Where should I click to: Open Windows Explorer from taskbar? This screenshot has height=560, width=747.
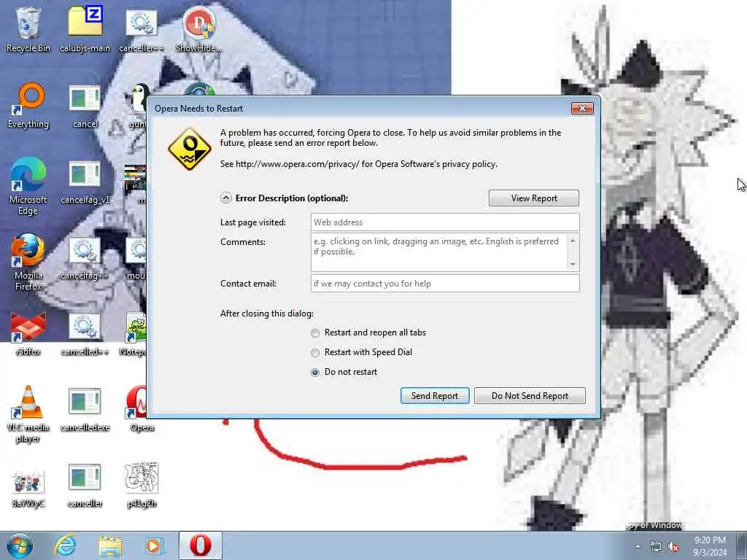tap(110, 545)
